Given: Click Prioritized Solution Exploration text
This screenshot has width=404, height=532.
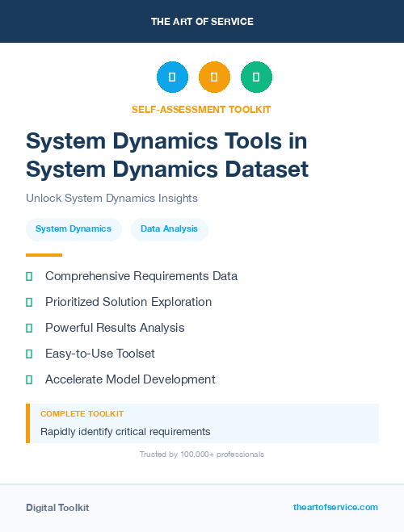Looking at the screenshot, I should click(x=128, y=302).
